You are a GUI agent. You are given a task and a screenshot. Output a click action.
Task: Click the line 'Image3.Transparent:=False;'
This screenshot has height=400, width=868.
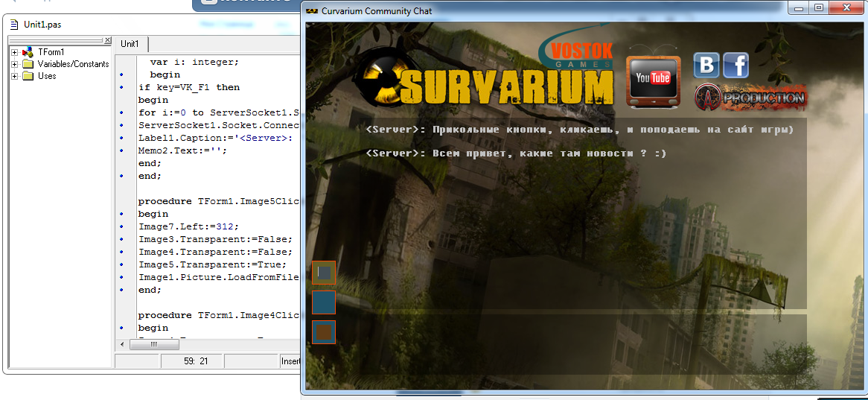[x=215, y=239]
